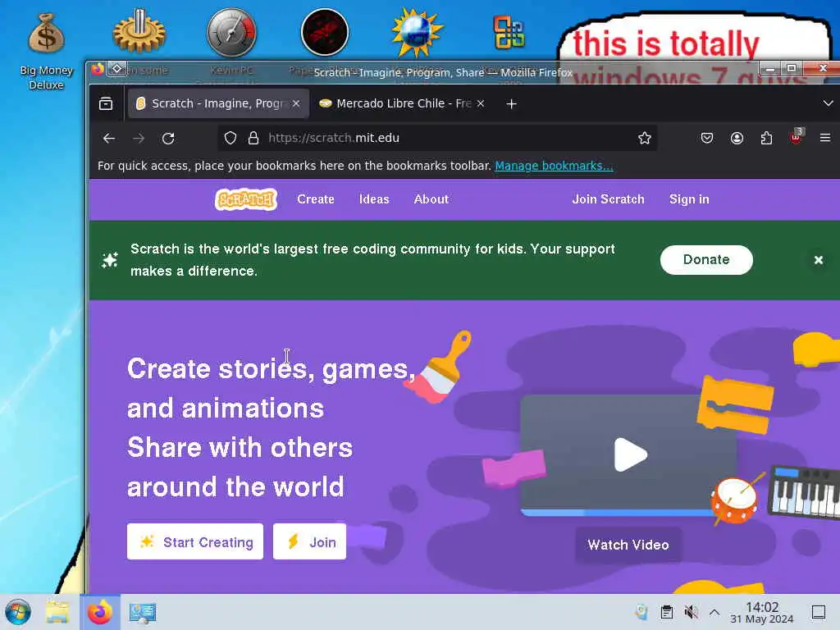This screenshot has width=840, height=630.
Task: Click the Firefox taskbar icon
Action: (100, 612)
